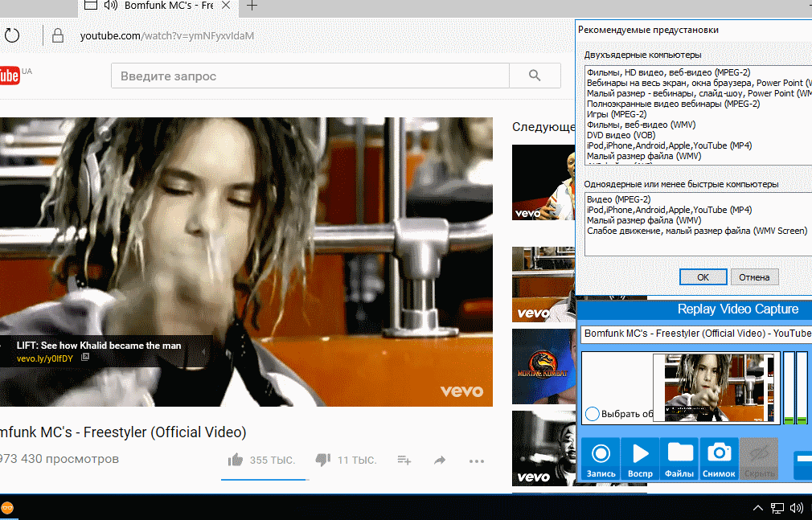Click the YouTube search magnifier button
The image size is (812, 520).
click(535, 76)
